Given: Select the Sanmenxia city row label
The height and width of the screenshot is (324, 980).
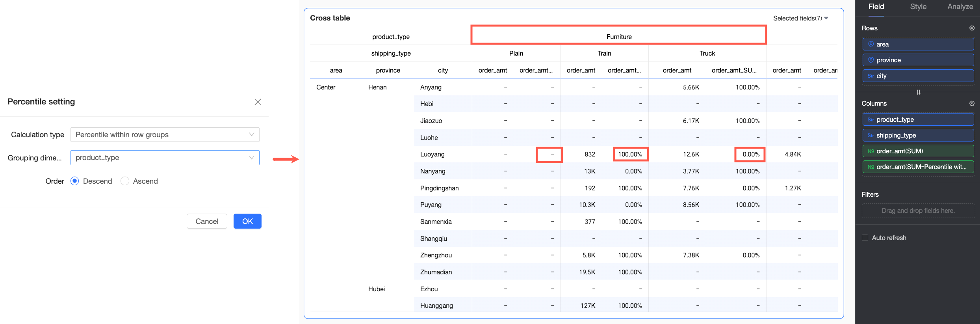Looking at the screenshot, I should click(436, 222).
